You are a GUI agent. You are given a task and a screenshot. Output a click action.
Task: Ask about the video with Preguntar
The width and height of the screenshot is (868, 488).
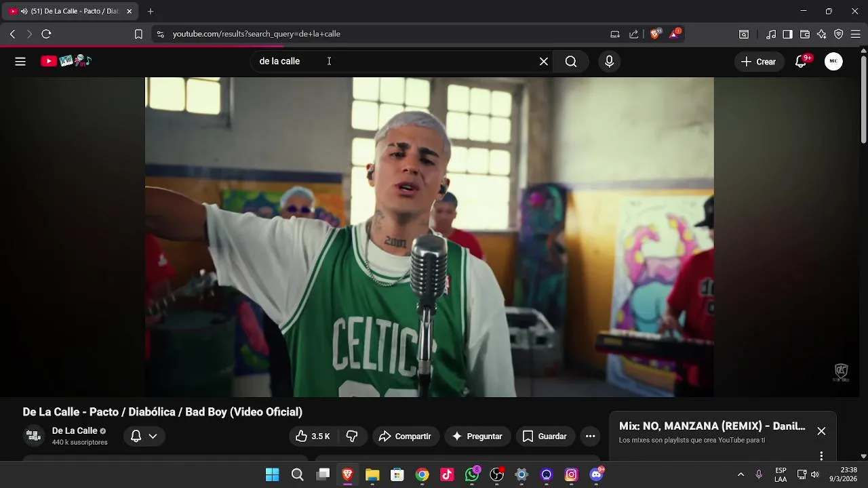click(x=477, y=436)
